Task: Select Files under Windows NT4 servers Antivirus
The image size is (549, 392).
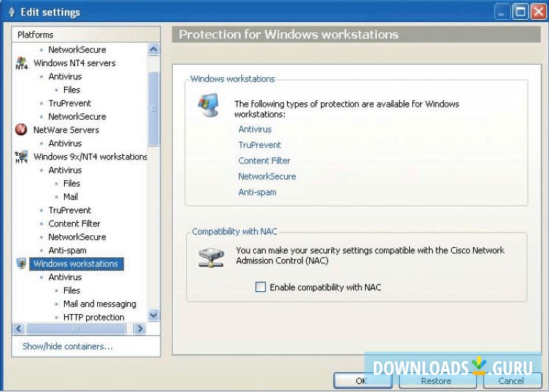Action: pos(72,90)
